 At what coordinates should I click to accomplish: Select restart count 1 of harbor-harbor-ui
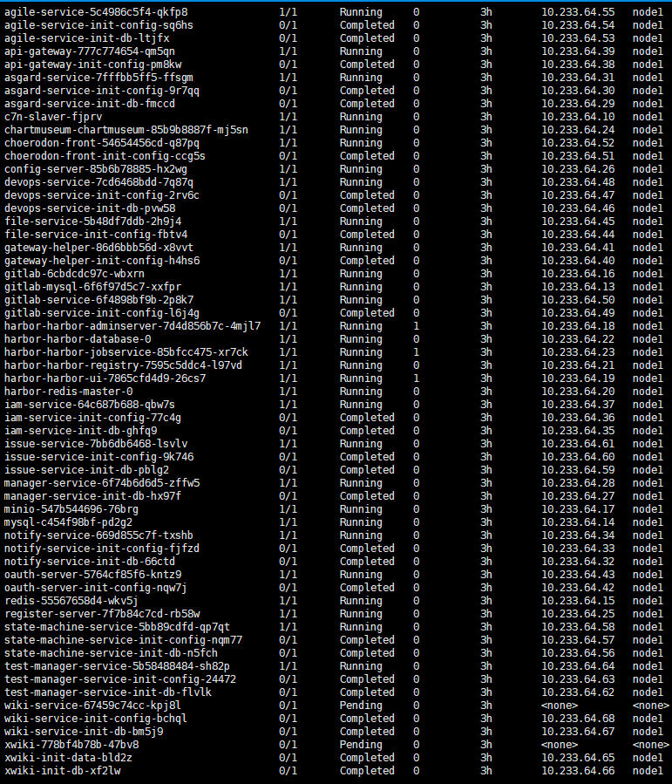(x=417, y=378)
